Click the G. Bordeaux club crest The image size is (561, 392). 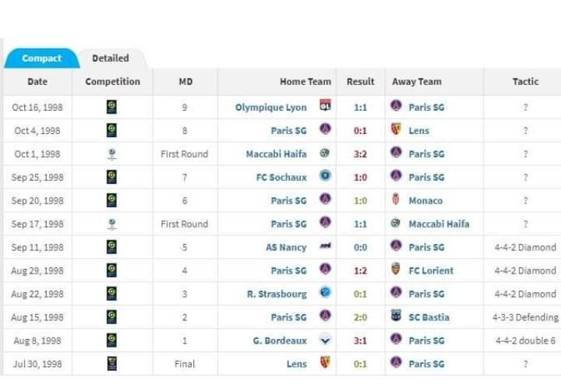[325, 339]
